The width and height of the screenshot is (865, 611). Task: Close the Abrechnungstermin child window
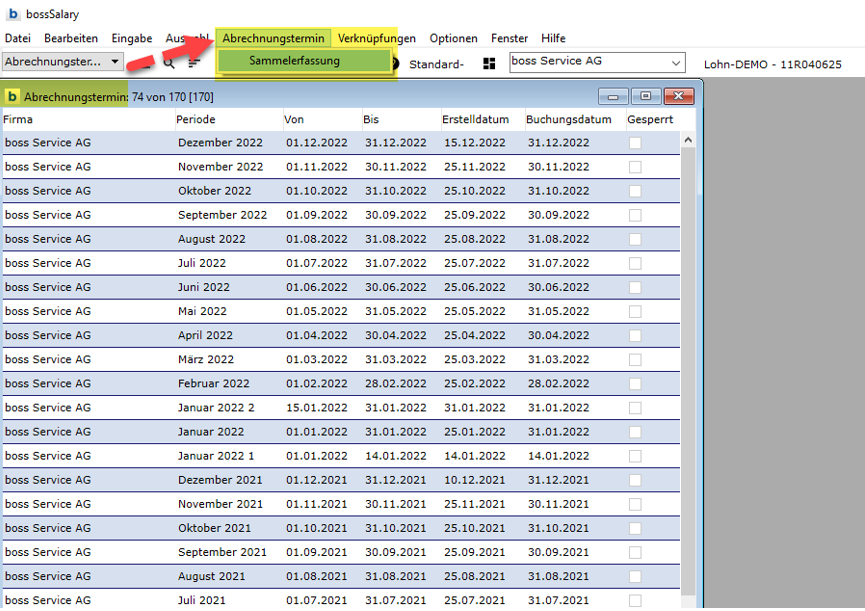(x=678, y=96)
